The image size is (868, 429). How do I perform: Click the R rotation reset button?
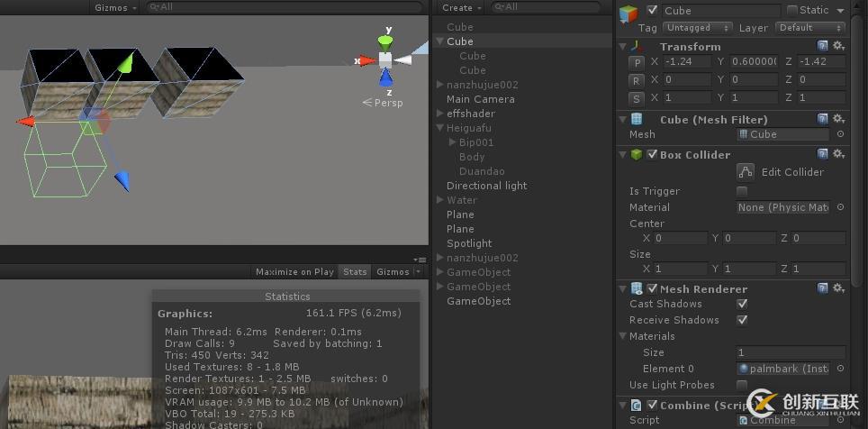(636, 80)
